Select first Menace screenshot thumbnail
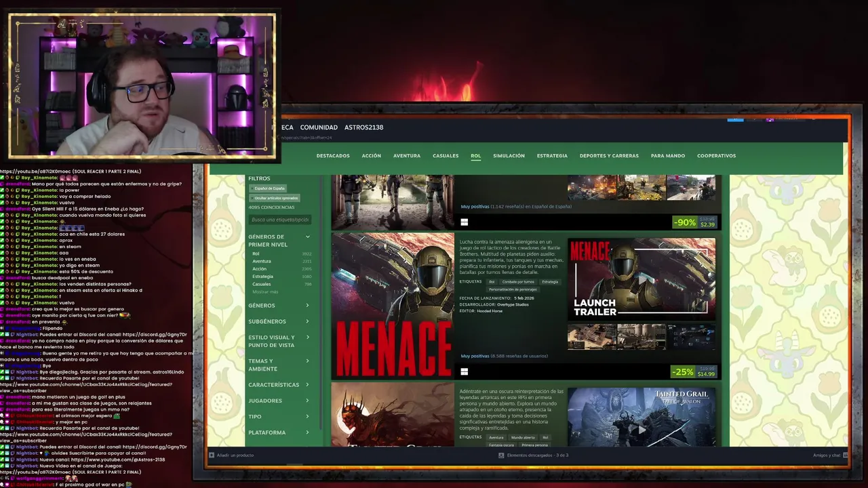Image resolution: width=868 pixels, height=488 pixels. point(591,336)
